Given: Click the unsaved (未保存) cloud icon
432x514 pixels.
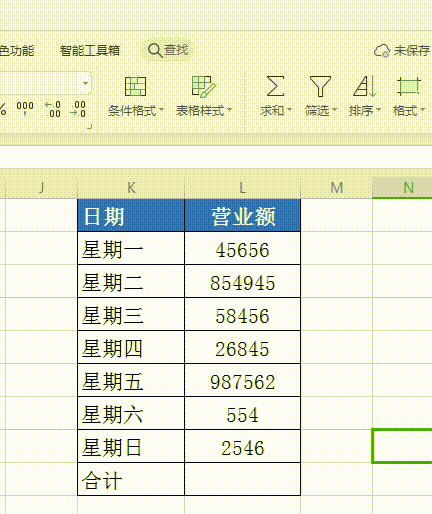Looking at the screenshot, I should point(382,51).
